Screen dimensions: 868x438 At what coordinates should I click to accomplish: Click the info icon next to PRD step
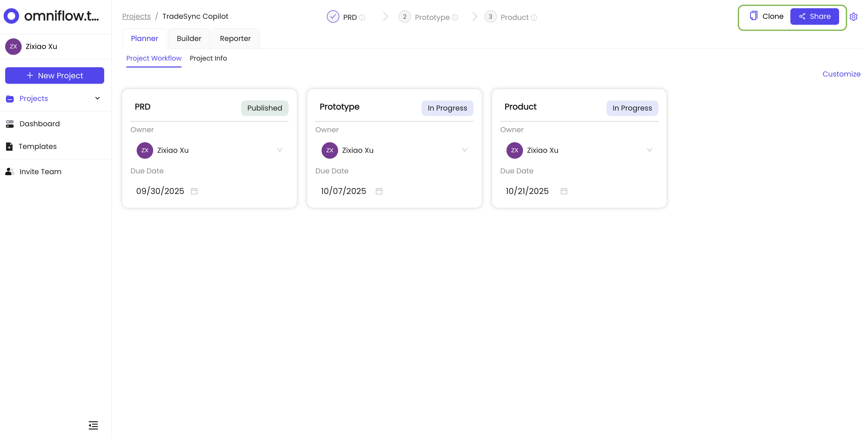(362, 18)
